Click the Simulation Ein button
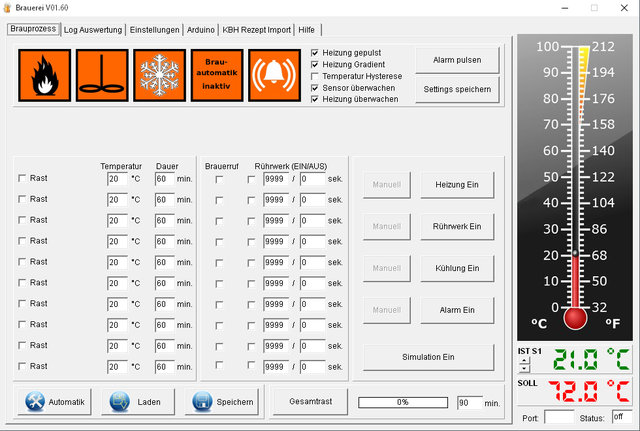Image resolution: width=640 pixels, height=431 pixels. tap(428, 357)
